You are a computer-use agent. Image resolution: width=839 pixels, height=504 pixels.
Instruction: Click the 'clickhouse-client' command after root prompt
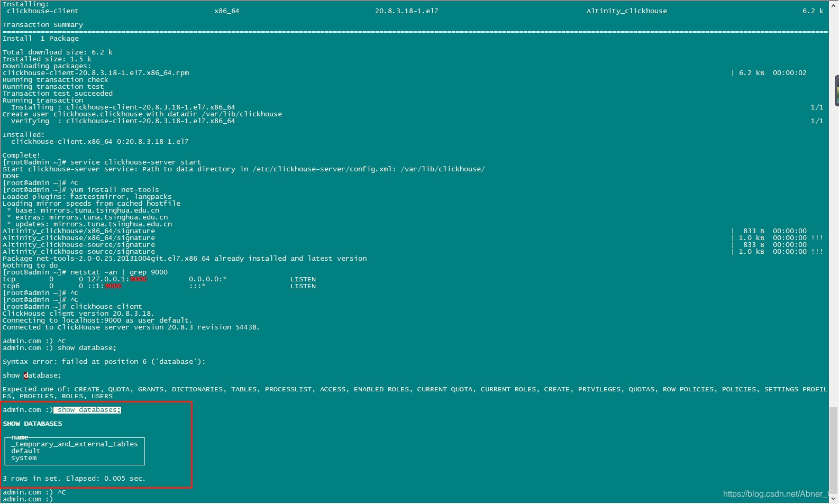(106, 307)
